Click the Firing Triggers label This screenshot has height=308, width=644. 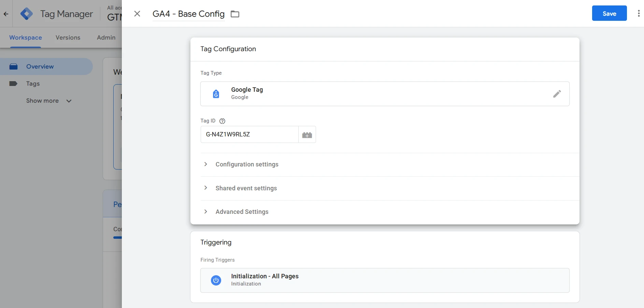click(x=217, y=260)
